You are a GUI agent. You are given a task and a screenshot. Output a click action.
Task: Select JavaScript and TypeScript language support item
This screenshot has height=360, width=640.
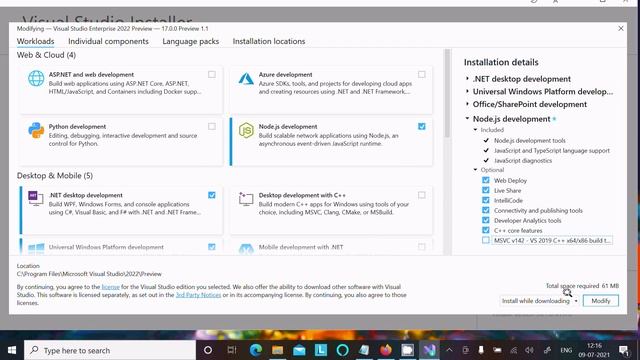(x=552, y=151)
